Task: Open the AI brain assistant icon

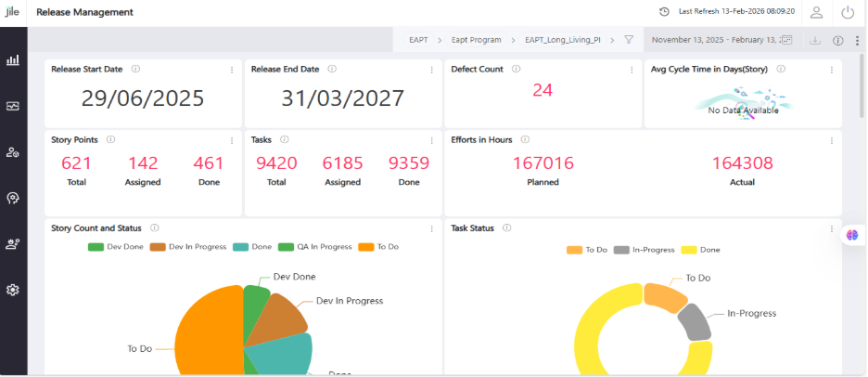Action: tap(852, 235)
